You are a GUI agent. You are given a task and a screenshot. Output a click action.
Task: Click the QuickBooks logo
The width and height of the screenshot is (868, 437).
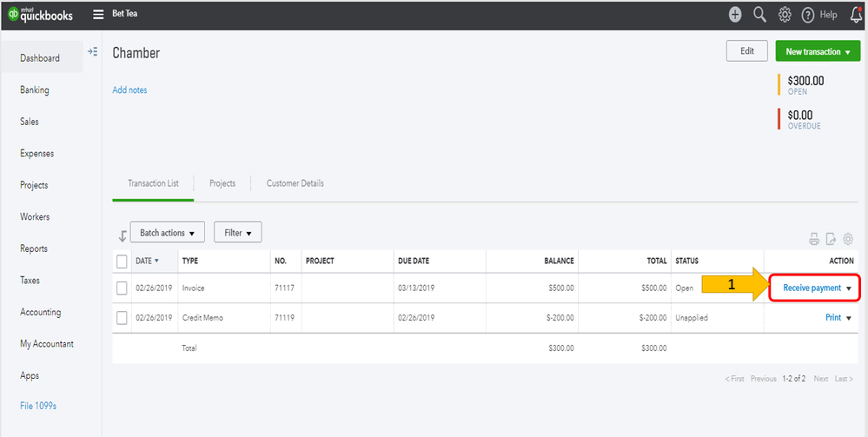click(41, 15)
